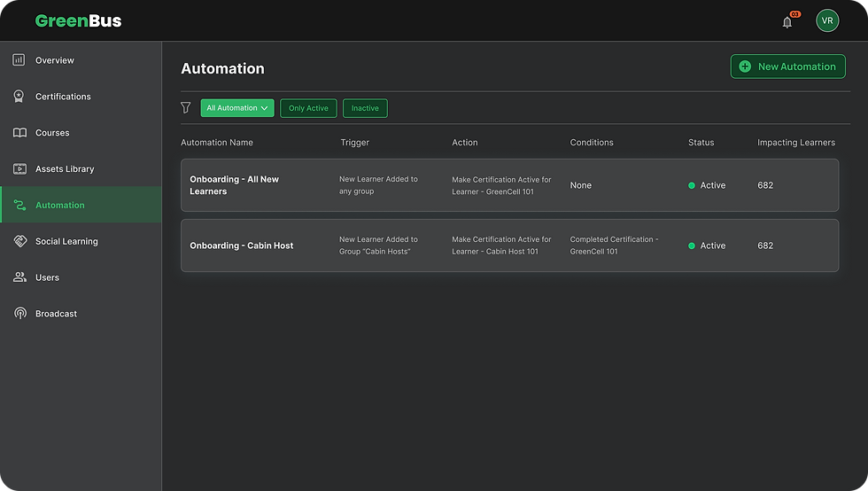Open Social Learning menu item

point(66,241)
